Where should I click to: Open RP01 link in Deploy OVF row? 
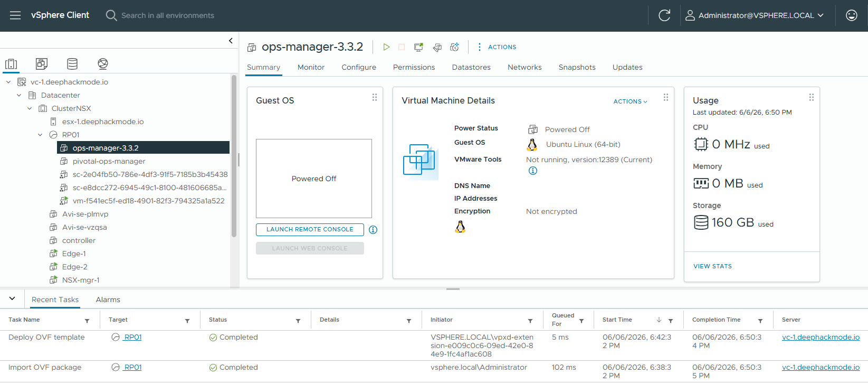(x=132, y=337)
